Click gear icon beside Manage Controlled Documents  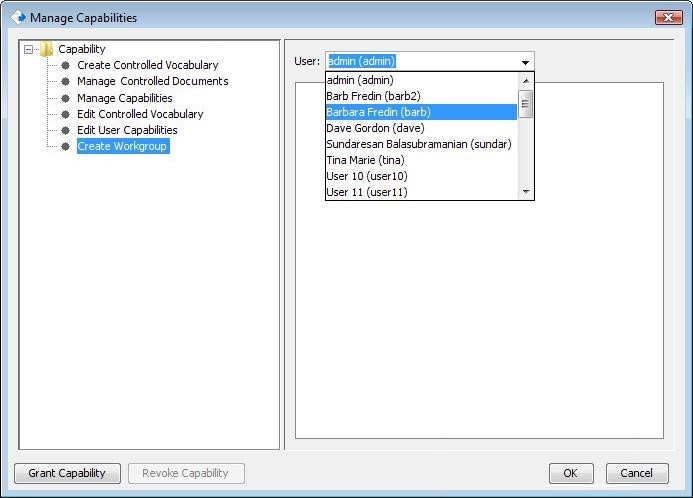coord(66,81)
